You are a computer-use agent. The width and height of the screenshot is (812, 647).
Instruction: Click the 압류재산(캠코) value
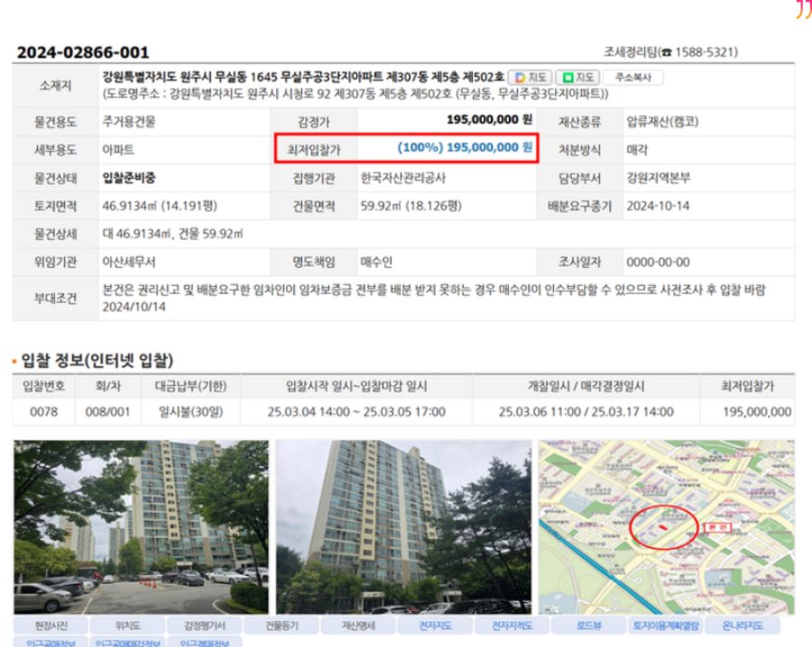tap(662, 122)
